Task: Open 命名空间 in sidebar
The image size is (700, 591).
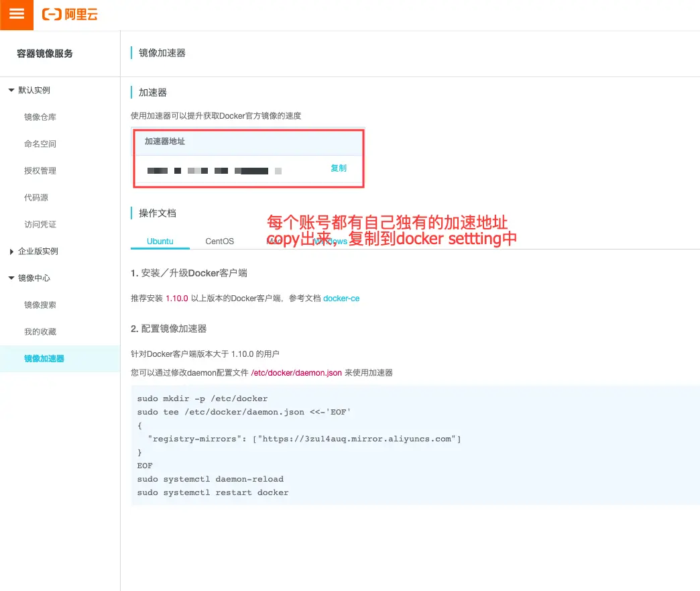Action: (40, 144)
